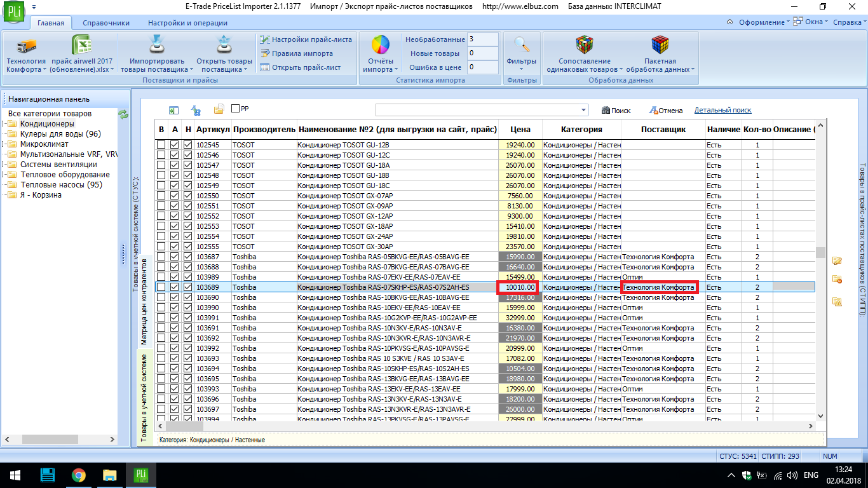Switch to the Главная ribbon tab
Screen dimensions: 868x488
(x=50, y=23)
